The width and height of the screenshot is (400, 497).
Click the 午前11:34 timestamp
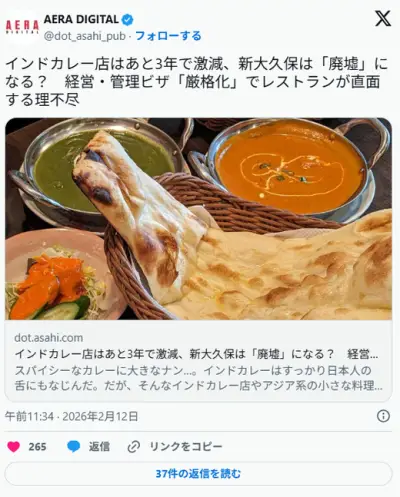[29, 416]
